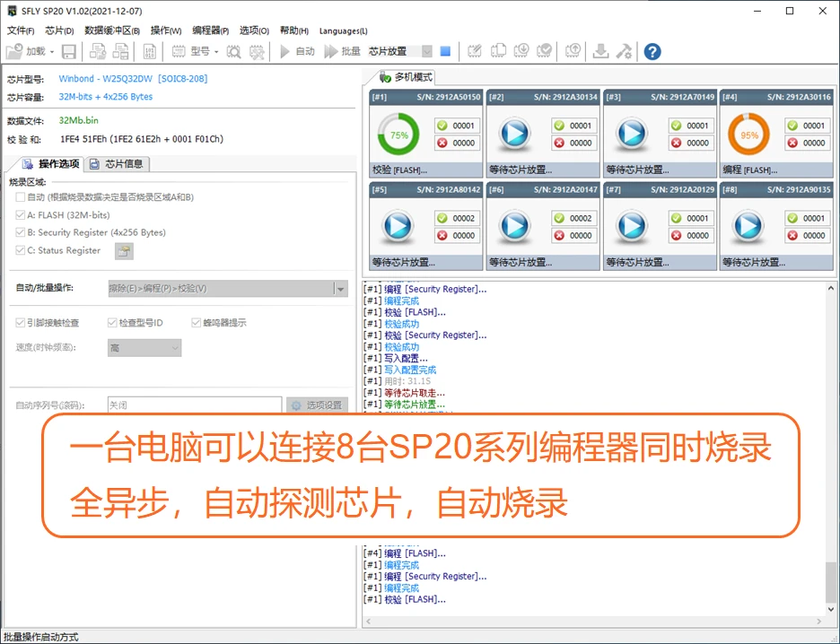Image resolution: width=840 pixels, height=644 pixels.
Task: Open the 帮助(H) menu
Action: (x=294, y=30)
